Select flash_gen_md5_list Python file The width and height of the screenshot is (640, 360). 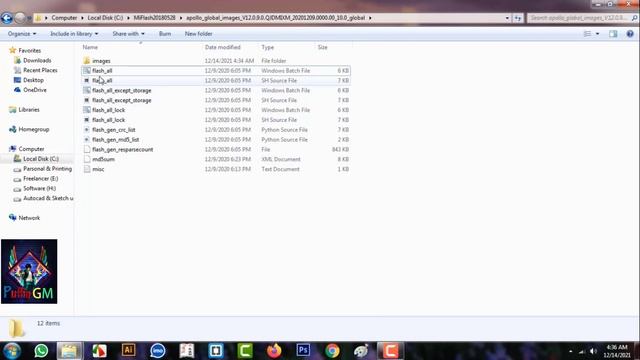click(x=216, y=139)
